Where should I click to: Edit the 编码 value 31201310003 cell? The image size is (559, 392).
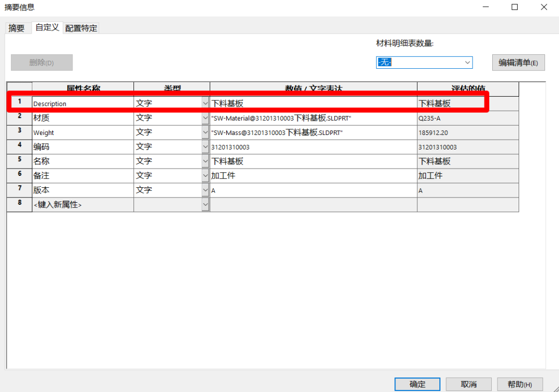tap(313, 147)
